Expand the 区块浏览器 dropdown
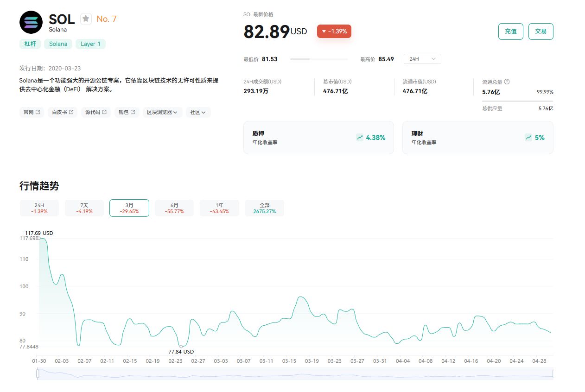 point(163,112)
